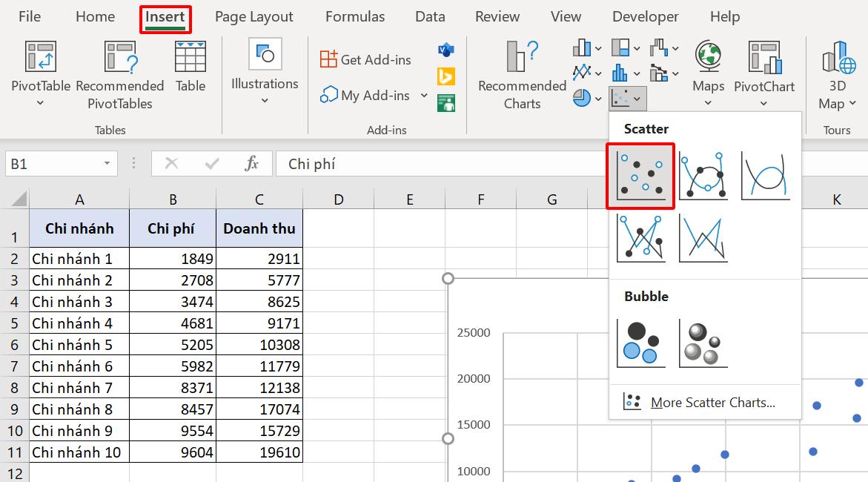868x482 pixels.
Task: Pick the 3-D Bubble chart
Action: [x=703, y=342]
